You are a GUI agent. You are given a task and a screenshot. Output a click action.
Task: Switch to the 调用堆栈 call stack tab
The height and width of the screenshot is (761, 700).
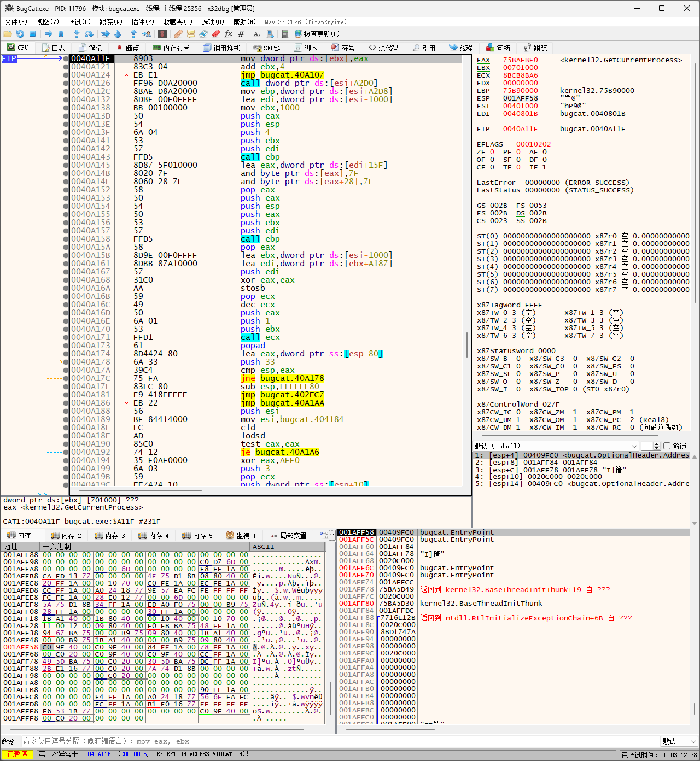[221, 48]
